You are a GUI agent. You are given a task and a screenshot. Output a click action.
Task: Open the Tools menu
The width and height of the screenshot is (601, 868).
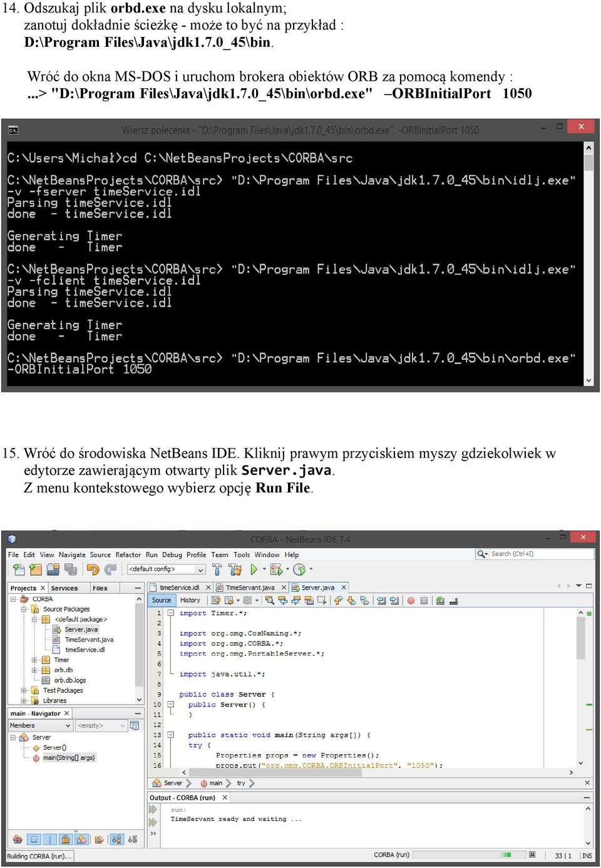click(x=242, y=554)
